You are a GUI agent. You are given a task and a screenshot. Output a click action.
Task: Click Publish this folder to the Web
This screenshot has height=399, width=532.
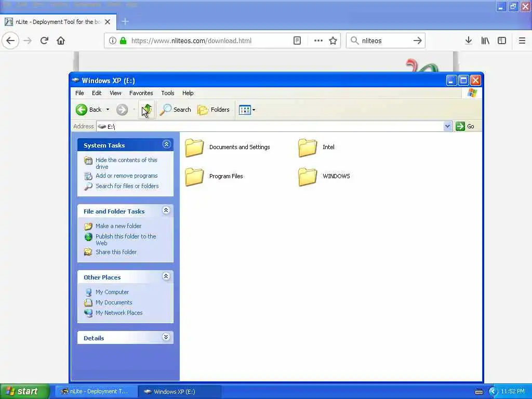126,240
